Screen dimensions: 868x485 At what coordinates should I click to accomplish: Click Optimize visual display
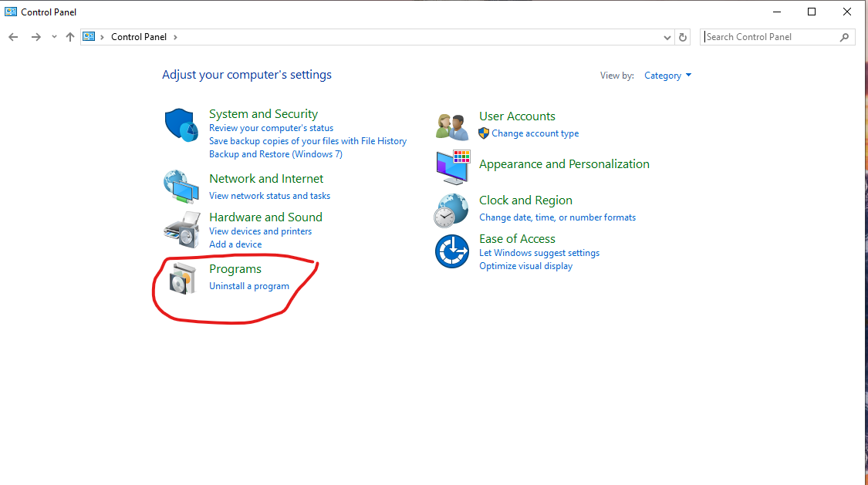click(526, 266)
